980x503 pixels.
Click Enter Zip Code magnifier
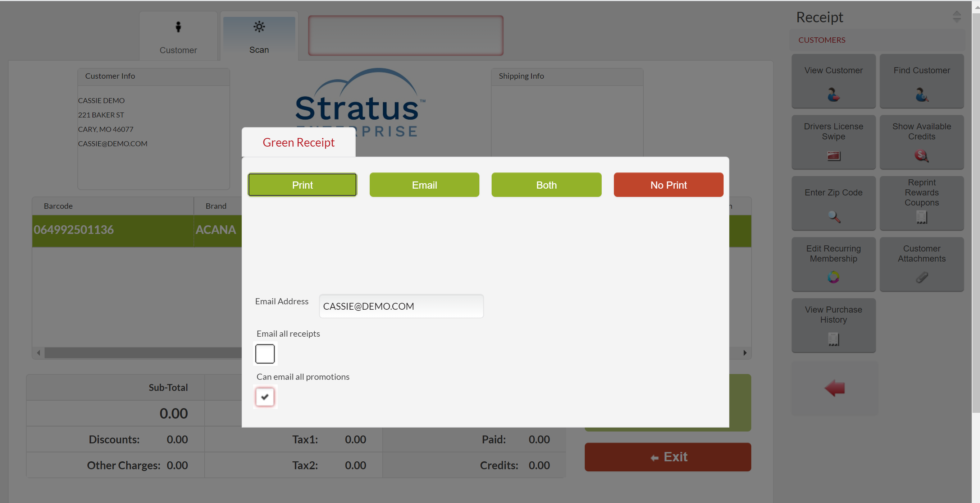(x=834, y=216)
